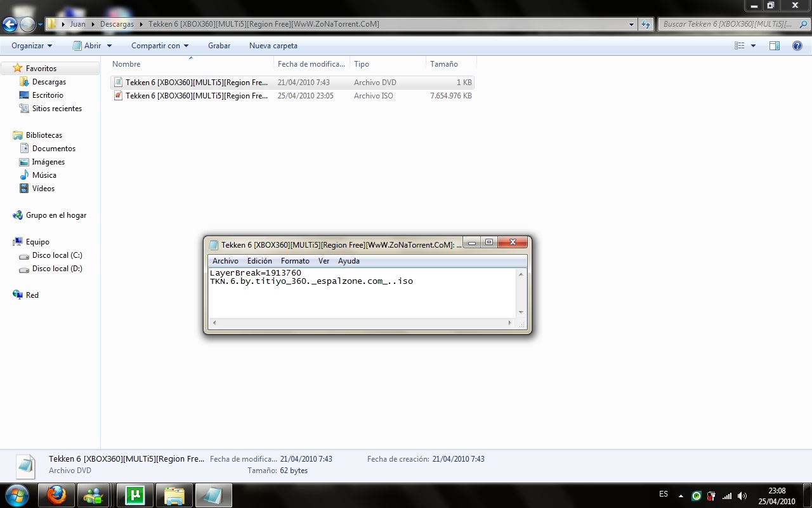Click Notepad vertical scrollbar up arrow
Image resolution: width=812 pixels, height=508 pixels.
pos(521,274)
